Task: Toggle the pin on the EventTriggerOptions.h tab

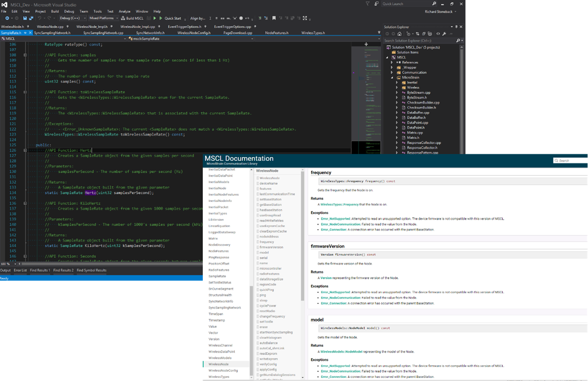Action: coord(205,27)
